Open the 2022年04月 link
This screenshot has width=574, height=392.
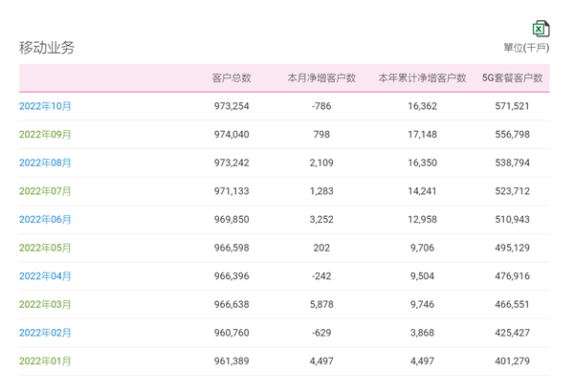tap(45, 276)
